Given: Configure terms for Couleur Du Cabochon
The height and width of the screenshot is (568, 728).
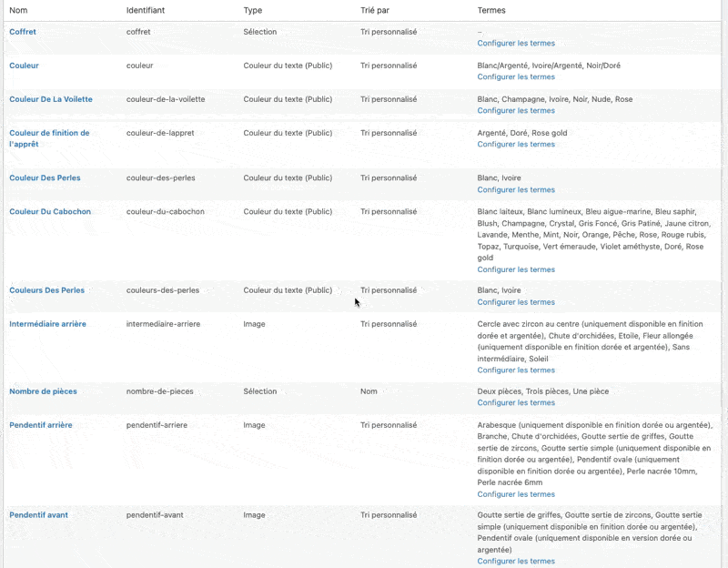Looking at the screenshot, I should click(516, 269).
